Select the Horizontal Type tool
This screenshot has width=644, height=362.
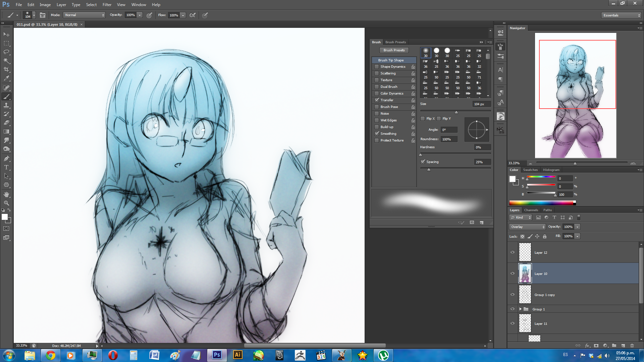(6, 167)
